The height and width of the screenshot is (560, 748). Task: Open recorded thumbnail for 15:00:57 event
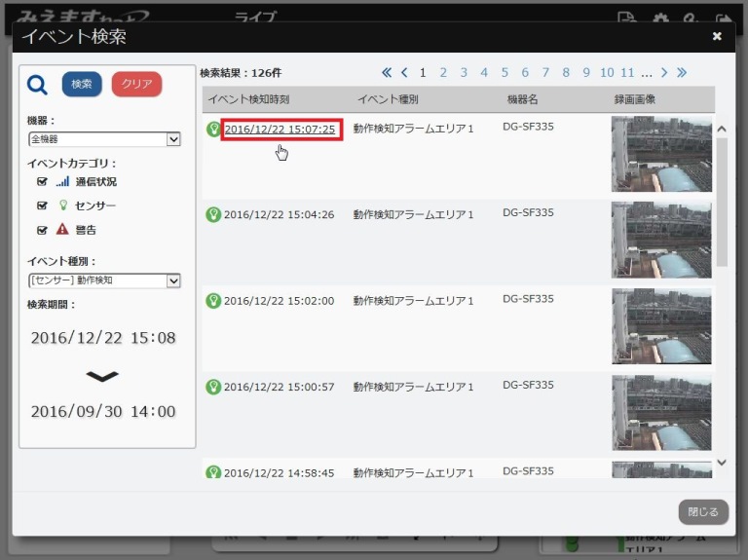661,411
